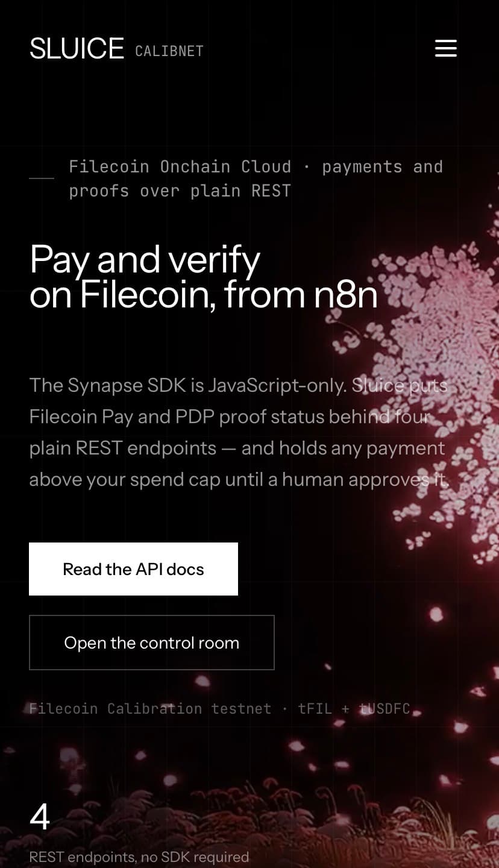Click the "n8n" word in the headline

(346, 295)
